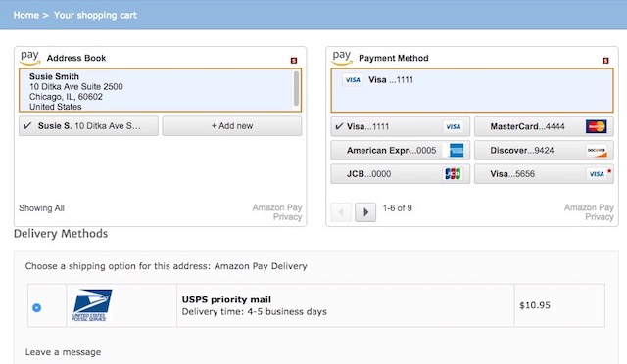Image resolution: width=627 pixels, height=364 pixels.
Task: Open Amazon Pay link in Address Book
Action: (x=277, y=207)
